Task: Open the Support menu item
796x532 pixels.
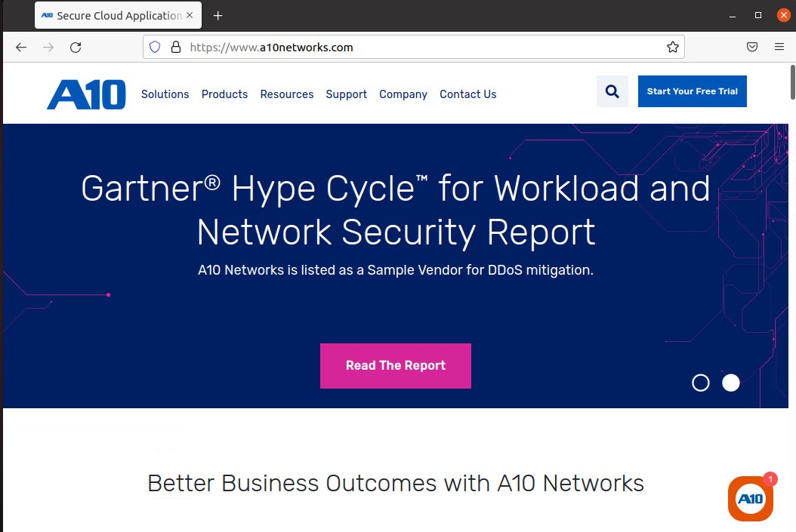Action: 346,94
